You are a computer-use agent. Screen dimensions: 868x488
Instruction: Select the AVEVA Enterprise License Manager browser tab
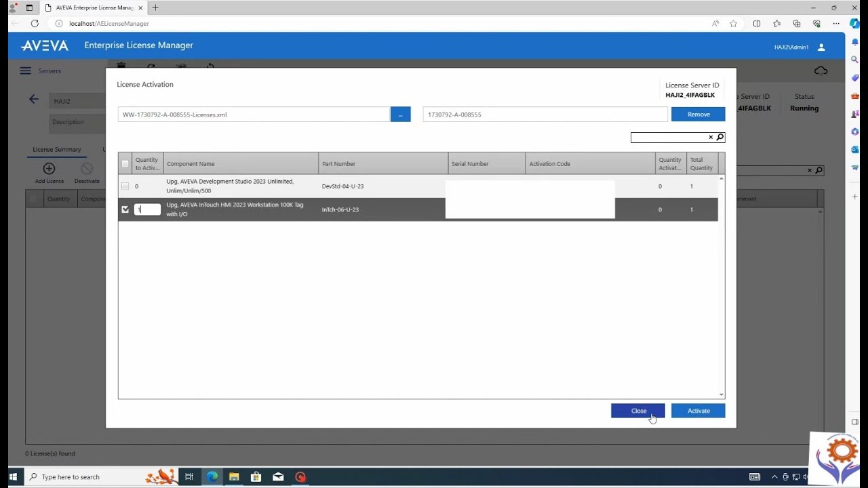[x=92, y=7]
